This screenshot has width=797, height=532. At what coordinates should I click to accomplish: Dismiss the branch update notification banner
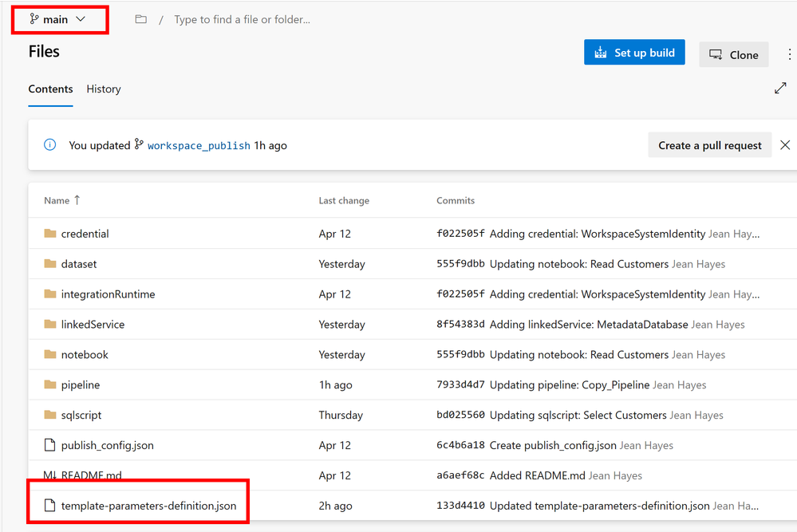tap(785, 145)
